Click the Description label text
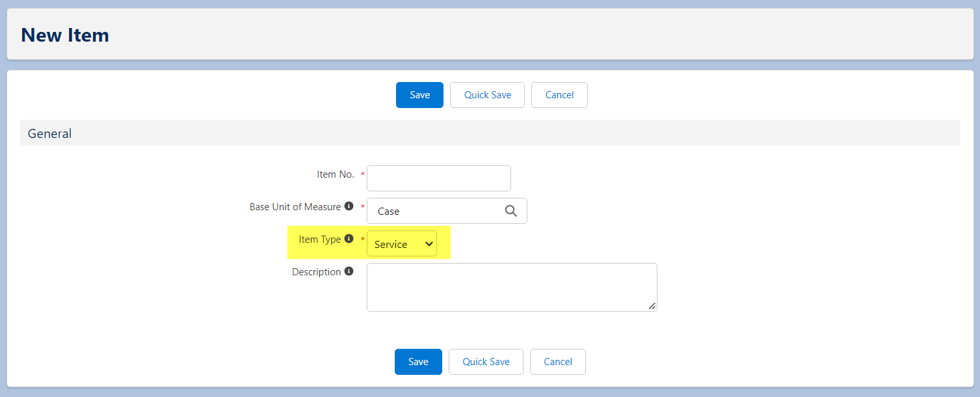980x397 pixels. tap(317, 272)
